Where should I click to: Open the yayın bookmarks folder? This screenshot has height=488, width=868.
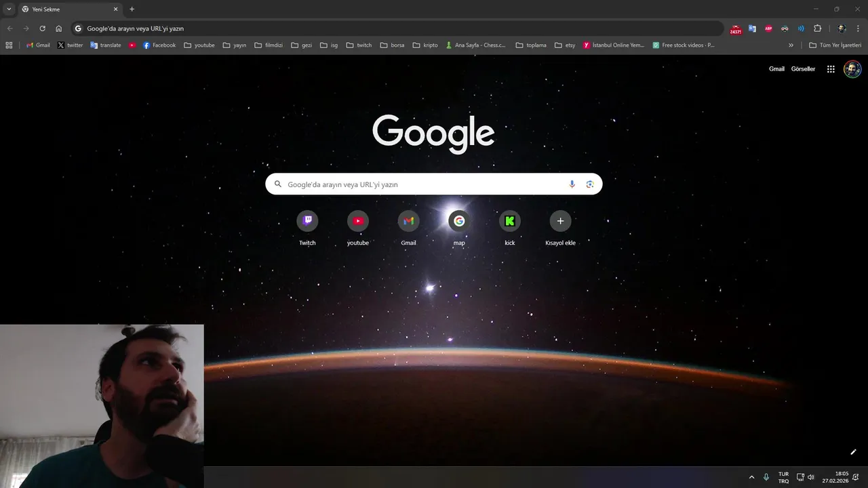pos(235,45)
